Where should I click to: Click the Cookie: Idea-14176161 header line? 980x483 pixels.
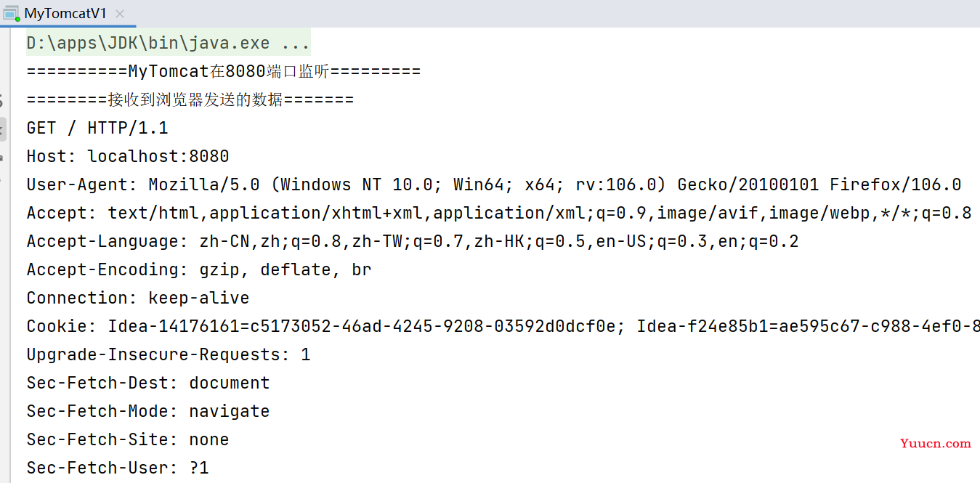(503, 327)
